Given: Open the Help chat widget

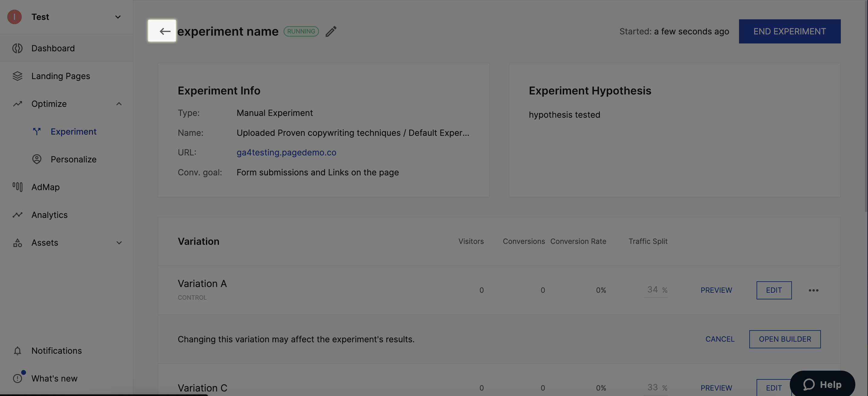Looking at the screenshot, I should [822, 384].
